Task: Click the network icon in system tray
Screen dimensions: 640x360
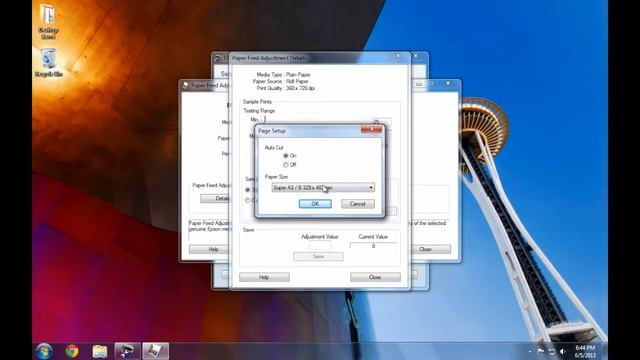Action: [x=552, y=351]
